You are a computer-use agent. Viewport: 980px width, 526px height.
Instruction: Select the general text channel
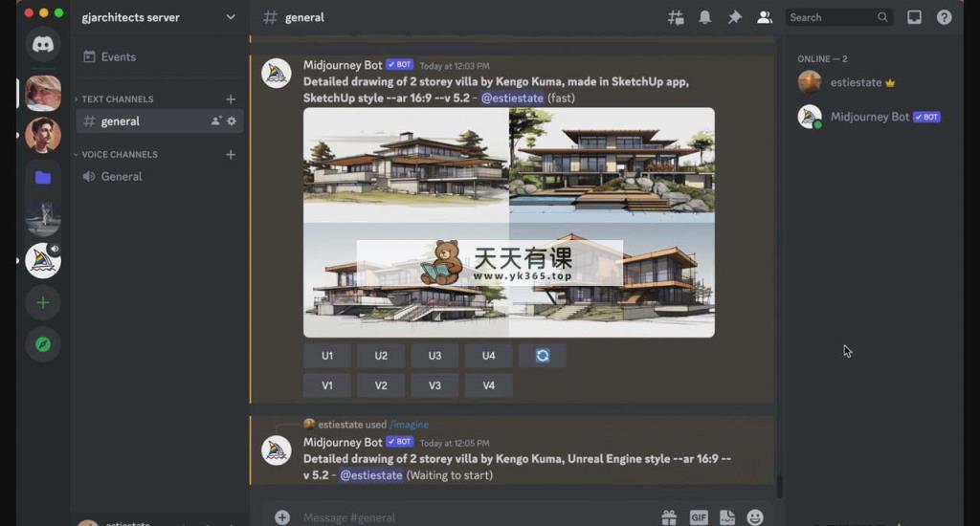point(160,121)
